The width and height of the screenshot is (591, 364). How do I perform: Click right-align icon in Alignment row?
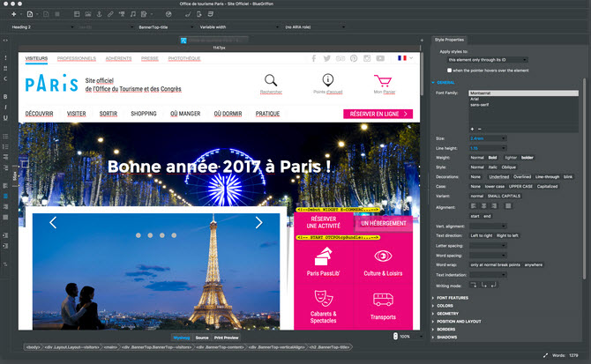point(494,206)
